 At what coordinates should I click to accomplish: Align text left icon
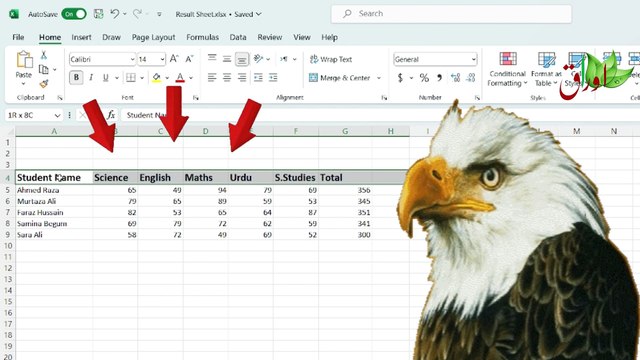tap(212, 77)
